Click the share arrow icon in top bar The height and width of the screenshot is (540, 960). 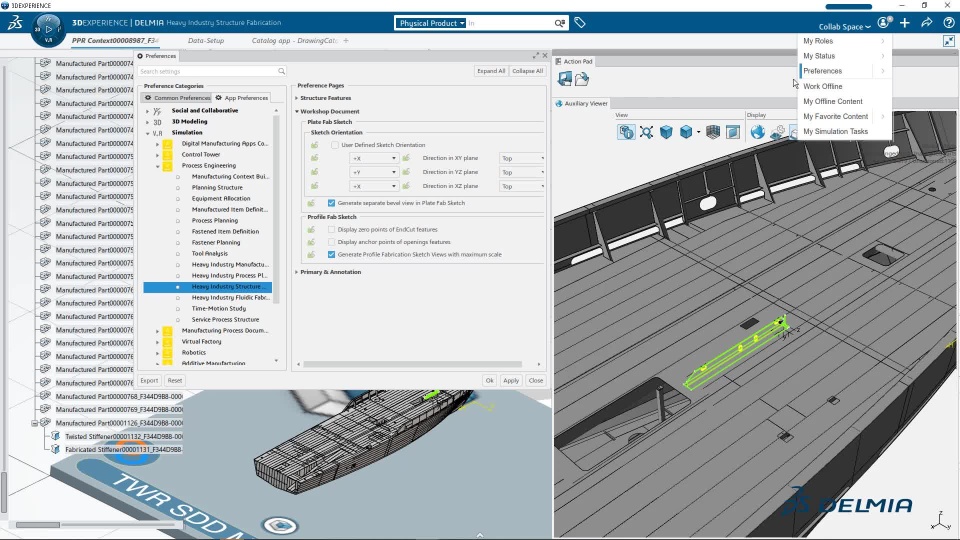(x=927, y=23)
